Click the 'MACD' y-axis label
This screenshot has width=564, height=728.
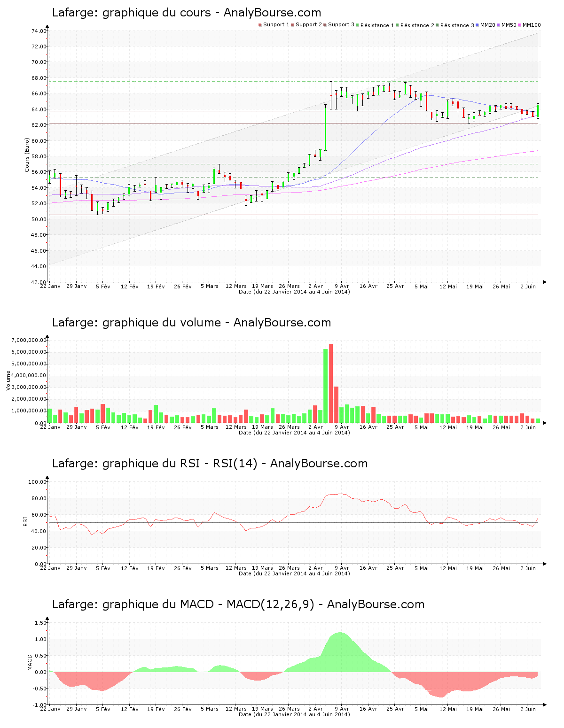[x=30, y=662]
